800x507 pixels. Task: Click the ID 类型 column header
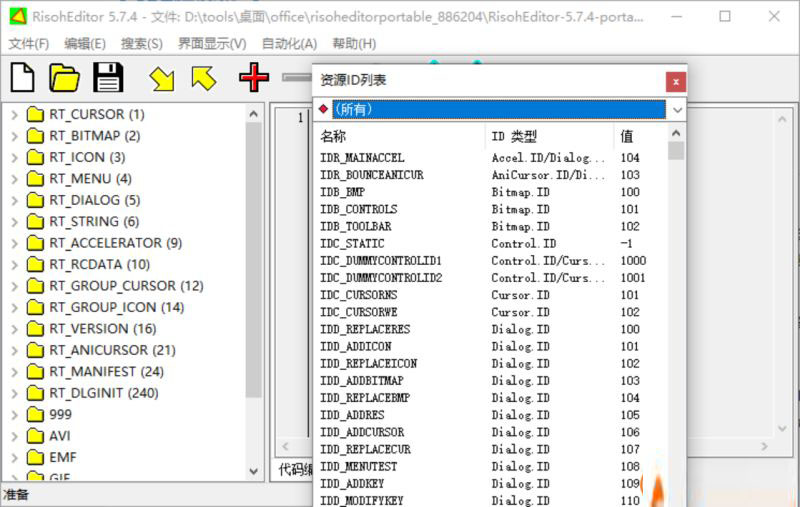[x=549, y=136]
